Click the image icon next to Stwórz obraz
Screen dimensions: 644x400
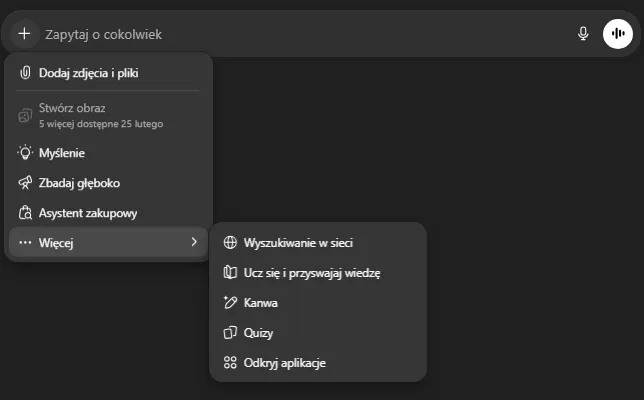[26, 115]
